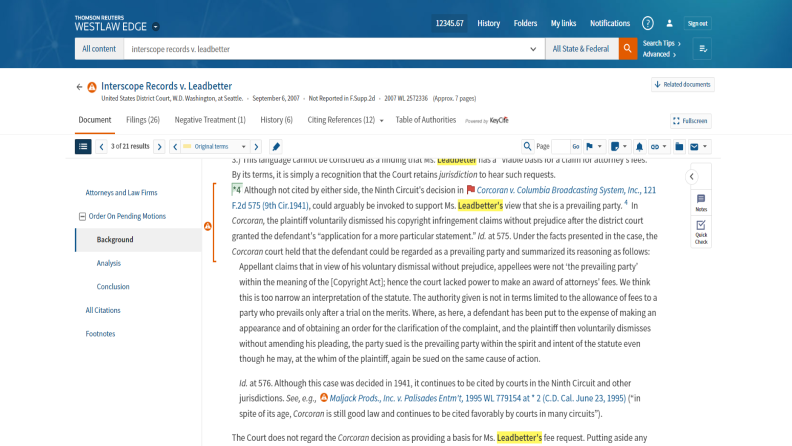
Task: Click the KeyCite warning icon next to title
Action: pyautogui.click(x=92, y=87)
